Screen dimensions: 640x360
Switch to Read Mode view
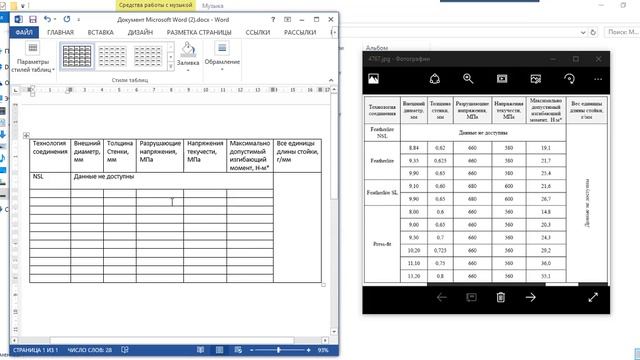click(200, 350)
